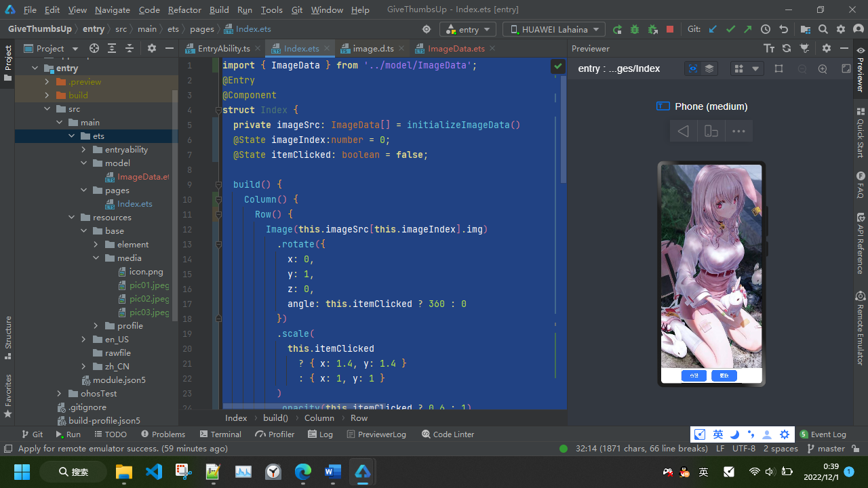Viewport: 868px width, 488px height.
Task: Collapse the resources folder
Action: (x=72, y=217)
